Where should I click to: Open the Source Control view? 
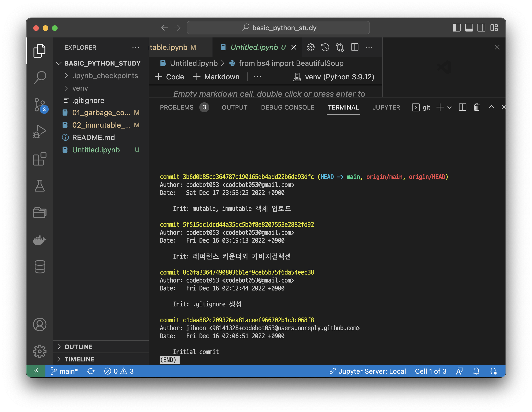pyautogui.click(x=40, y=105)
